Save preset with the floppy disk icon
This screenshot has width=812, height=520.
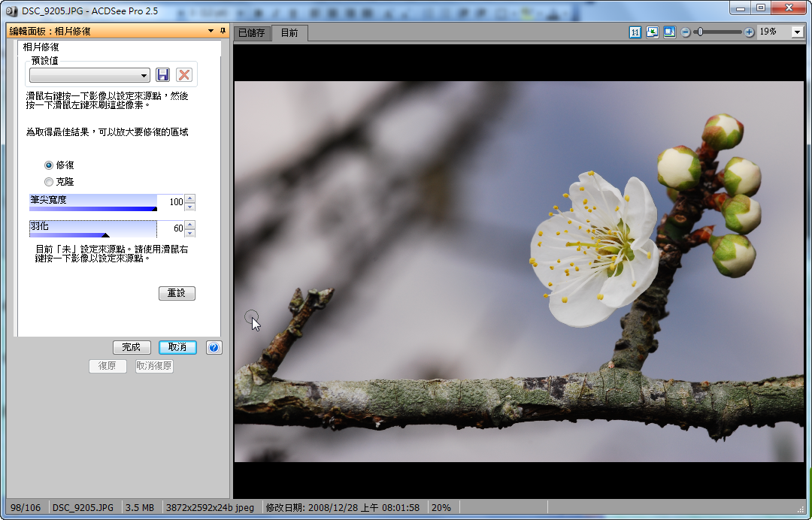[163, 75]
